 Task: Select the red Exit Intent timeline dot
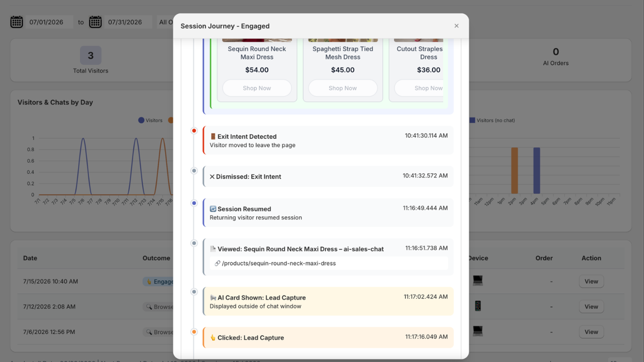coord(194,131)
